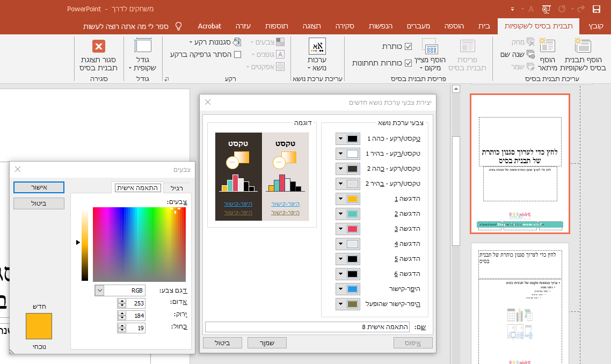This screenshot has height=364, width=611.
Task: Click the theme name (שם) input field
Action: click(x=308, y=327)
